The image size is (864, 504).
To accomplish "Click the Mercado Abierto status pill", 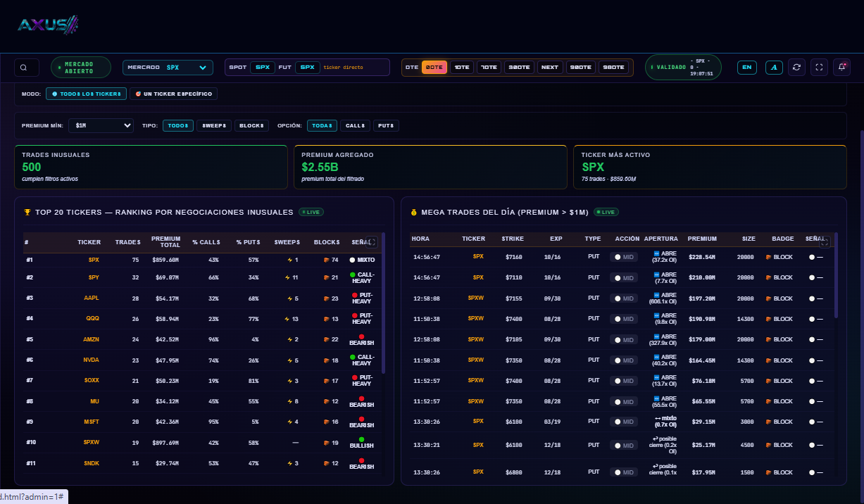I will [81, 68].
